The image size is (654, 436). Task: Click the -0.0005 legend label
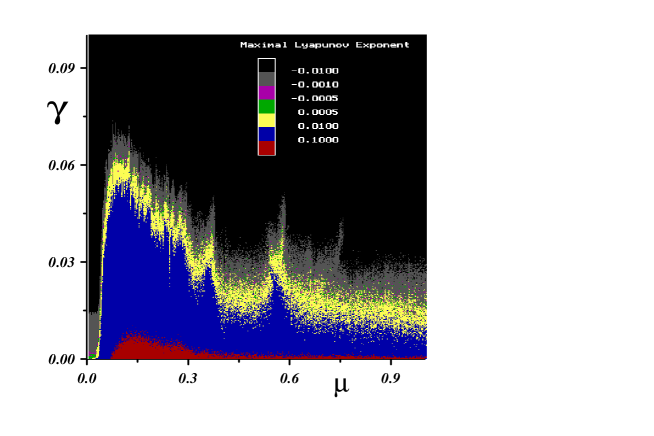click(314, 99)
